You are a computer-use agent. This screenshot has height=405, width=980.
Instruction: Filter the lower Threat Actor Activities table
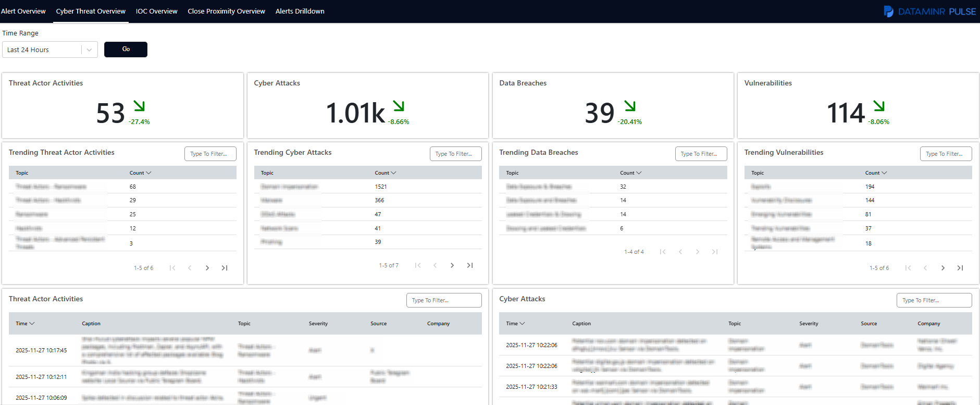click(444, 300)
